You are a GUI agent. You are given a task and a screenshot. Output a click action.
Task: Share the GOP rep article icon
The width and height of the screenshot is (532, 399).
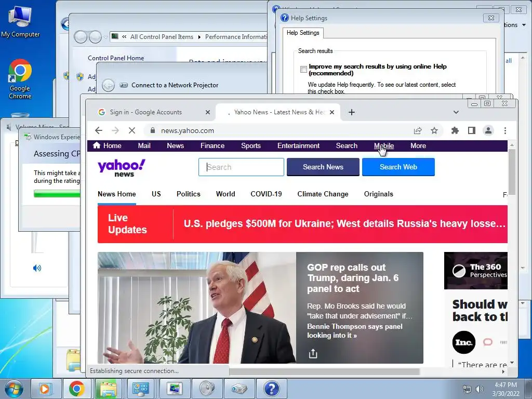[x=313, y=353]
